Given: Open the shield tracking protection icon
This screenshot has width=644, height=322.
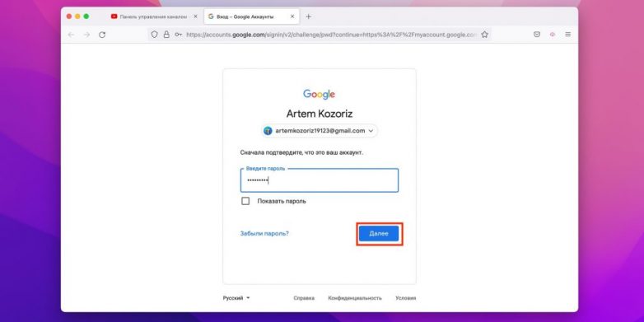Looking at the screenshot, I should [x=154, y=35].
